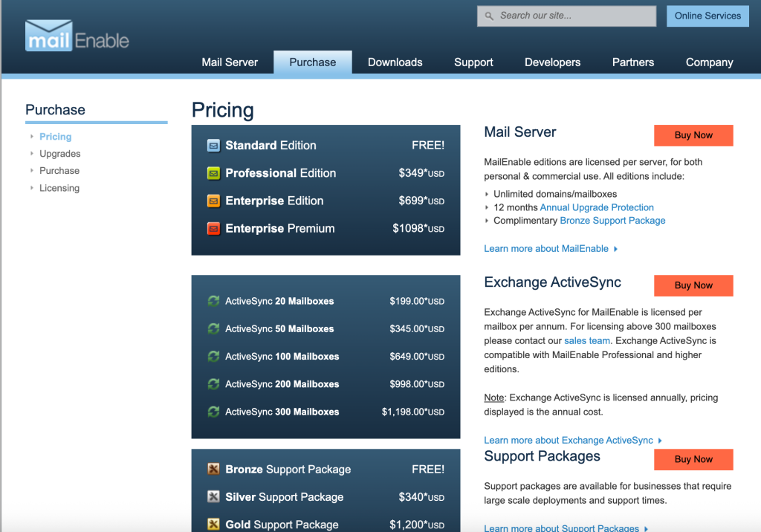Open Purchase in the sidebar list

tap(59, 170)
